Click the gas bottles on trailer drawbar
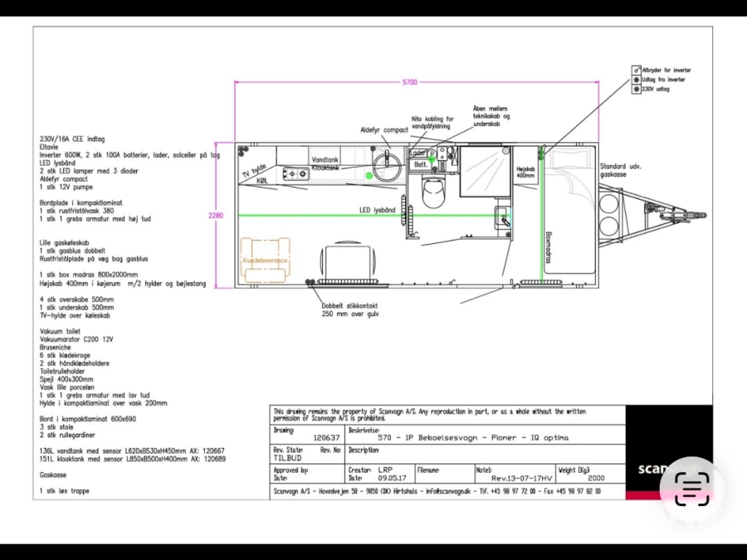 [x=611, y=214]
